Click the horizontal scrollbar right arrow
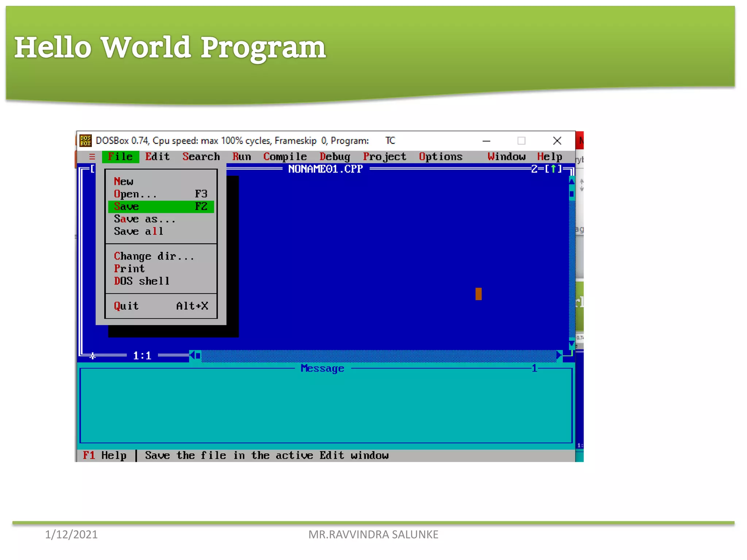747x560 pixels. (558, 355)
